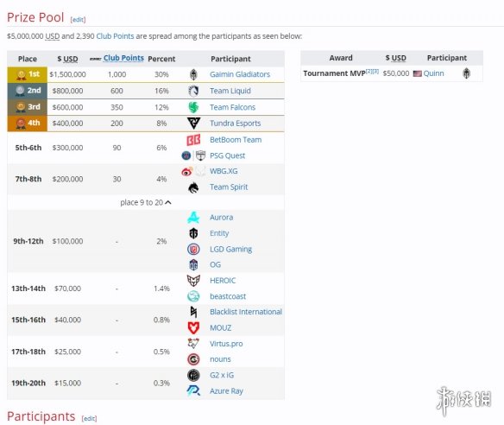The height and width of the screenshot is (425, 504).
Task: Click the Team Liquid logo icon
Action: point(193,91)
